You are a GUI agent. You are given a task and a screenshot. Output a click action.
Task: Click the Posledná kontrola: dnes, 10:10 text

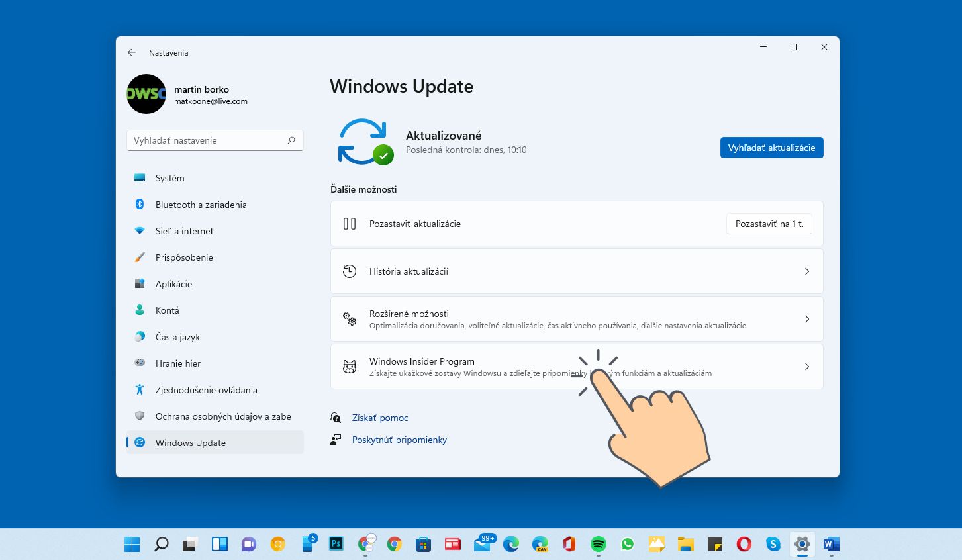(x=466, y=150)
